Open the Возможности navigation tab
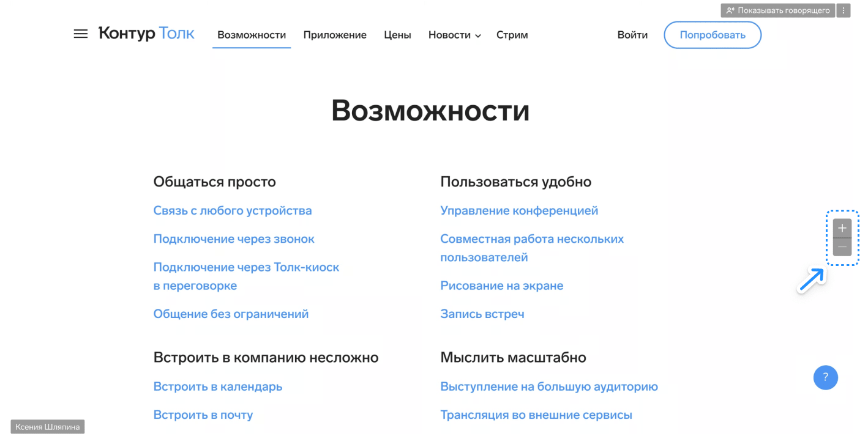 [252, 35]
